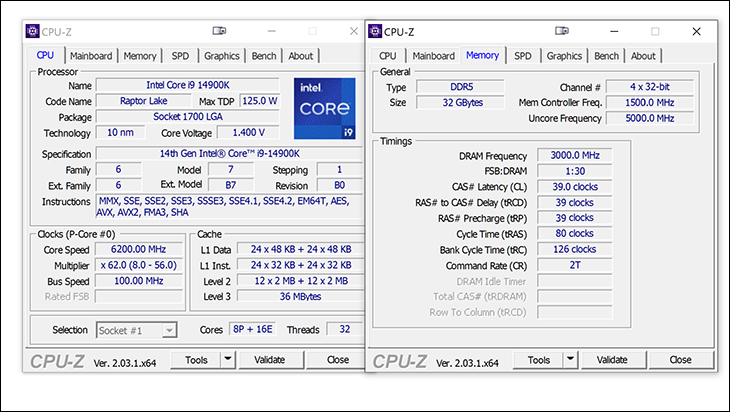Open the Socket #1 selection dropdown
The width and height of the screenshot is (730, 412).
point(136,330)
